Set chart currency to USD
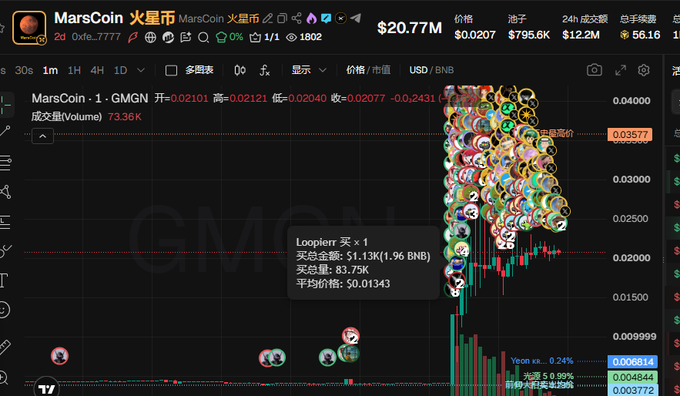Screen dimensions: 680x396 pyautogui.click(x=418, y=70)
